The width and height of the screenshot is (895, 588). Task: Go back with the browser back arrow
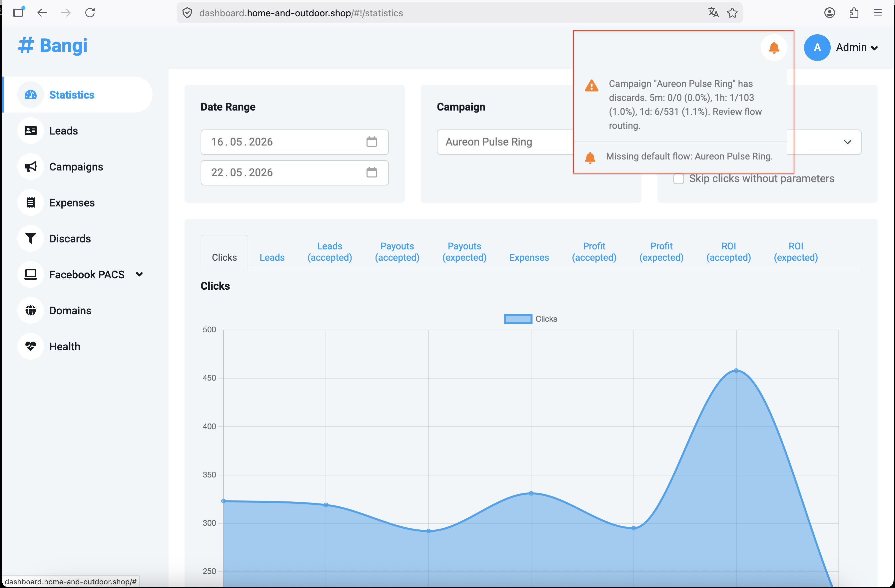(x=42, y=13)
